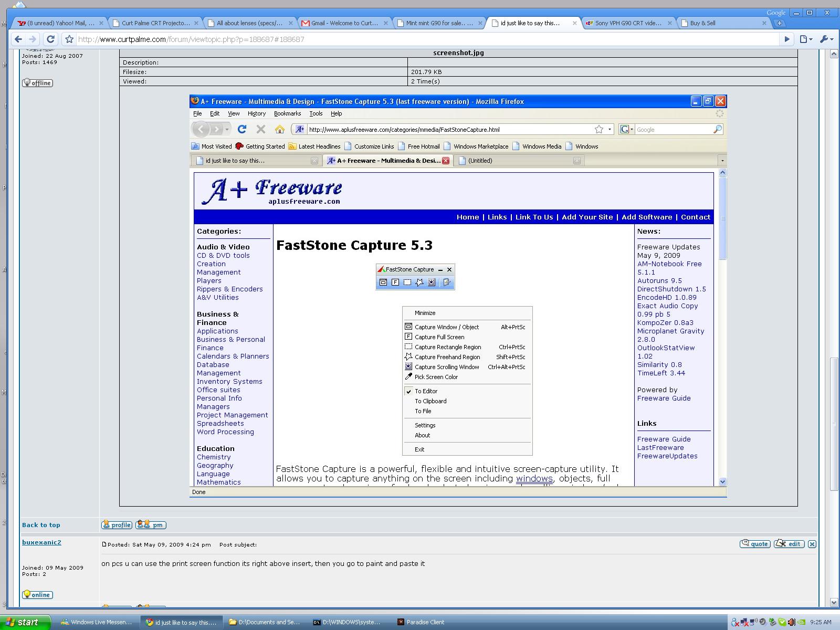Image resolution: width=840 pixels, height=630 pixels.
Task: Open the Tools menu in the Firefox screenshot
Action: tap(316, 113)
